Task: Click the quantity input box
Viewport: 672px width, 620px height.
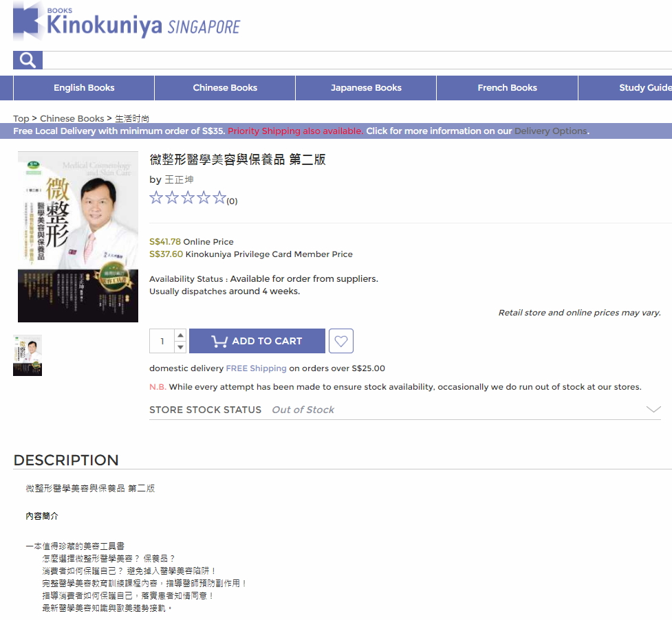Action: point(162,341)
